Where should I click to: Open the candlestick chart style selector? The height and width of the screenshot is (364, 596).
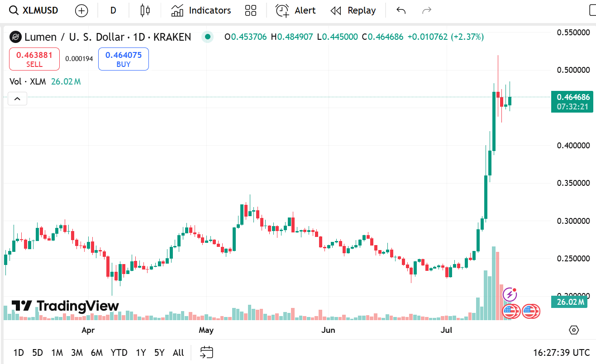point(145,10)
